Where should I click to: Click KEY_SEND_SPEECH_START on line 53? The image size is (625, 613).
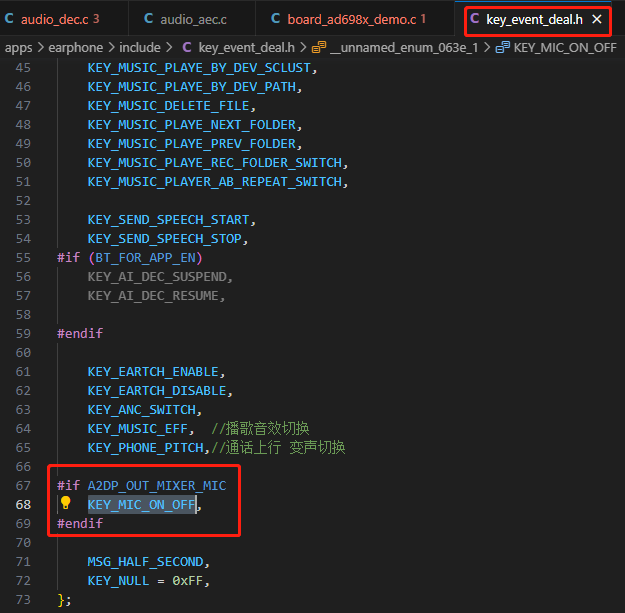(168, 220)
